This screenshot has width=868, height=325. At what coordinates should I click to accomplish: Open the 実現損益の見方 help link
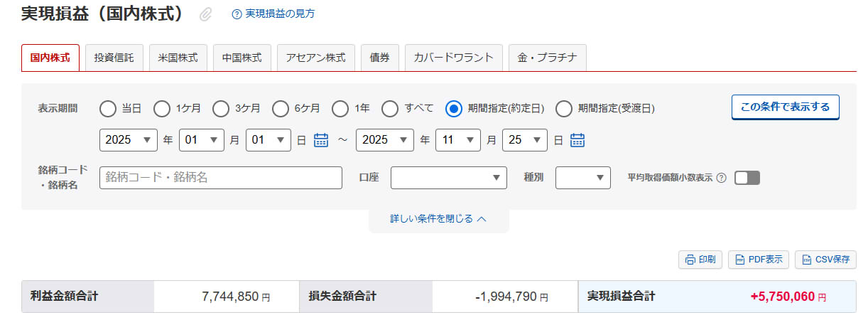273,14
